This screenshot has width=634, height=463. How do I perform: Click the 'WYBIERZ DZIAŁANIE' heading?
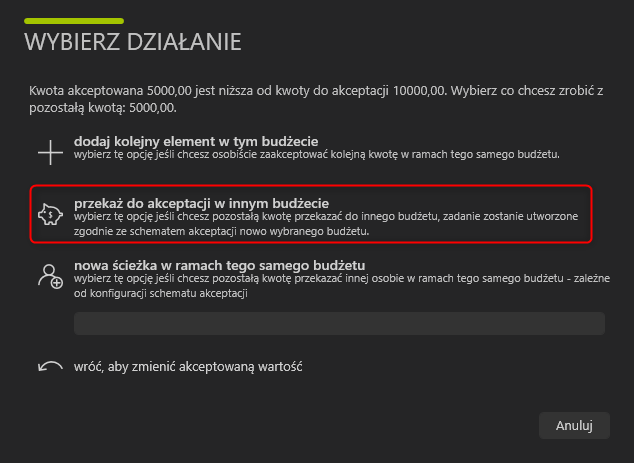click(133, 42)
